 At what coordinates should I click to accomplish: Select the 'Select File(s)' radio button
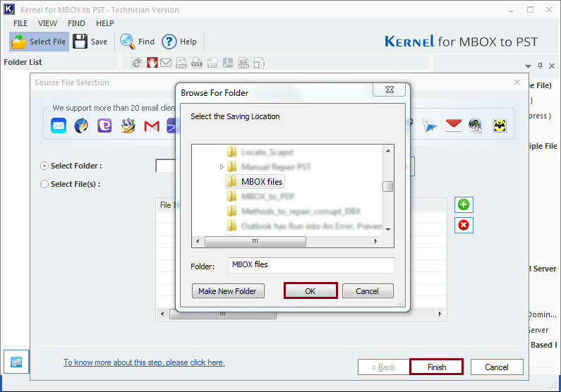point(44,184)
